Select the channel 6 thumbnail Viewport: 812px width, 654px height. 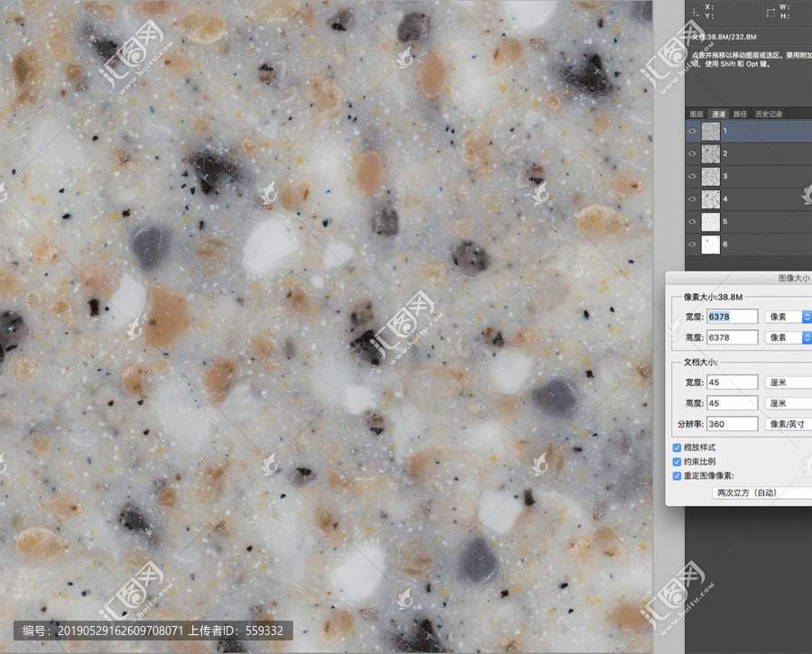click(711, 244)
